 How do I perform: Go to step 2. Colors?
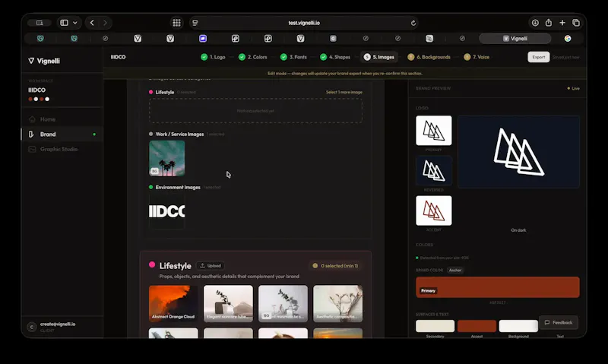pos(253,57)
